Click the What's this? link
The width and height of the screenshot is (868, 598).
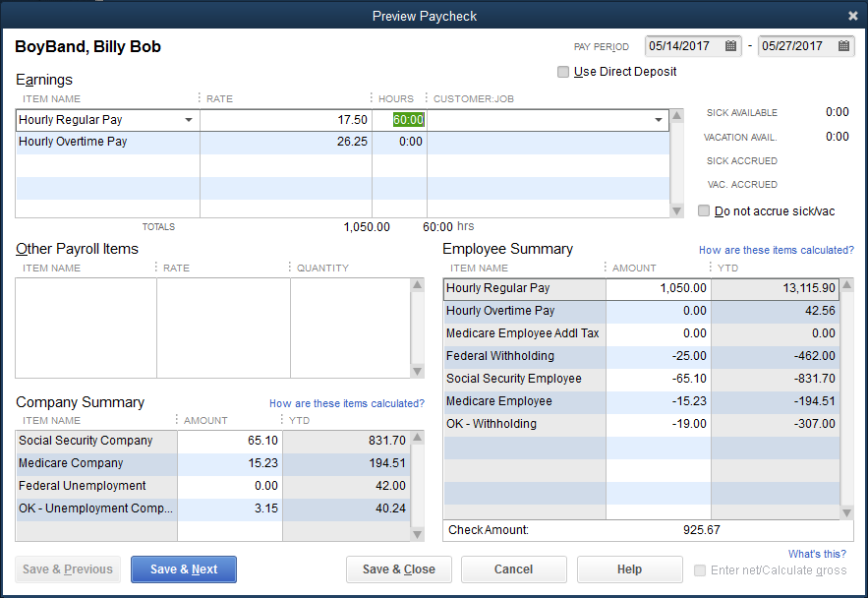[x=816, y=554]
